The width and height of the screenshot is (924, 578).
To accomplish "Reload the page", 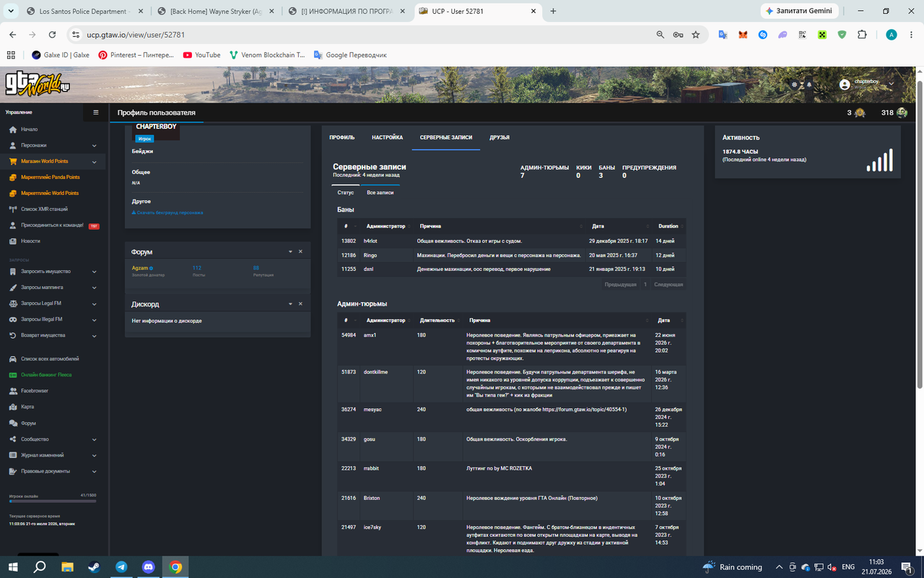I will (52, 35).
